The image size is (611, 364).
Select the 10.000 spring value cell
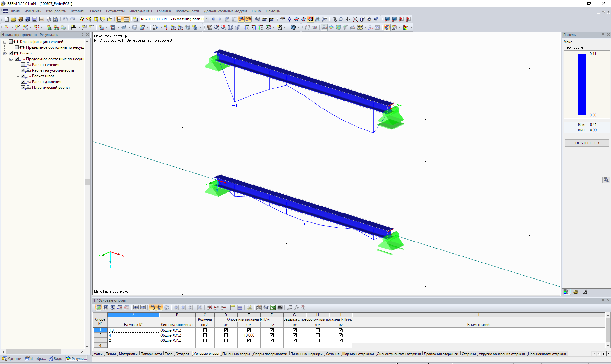[249, 335]
